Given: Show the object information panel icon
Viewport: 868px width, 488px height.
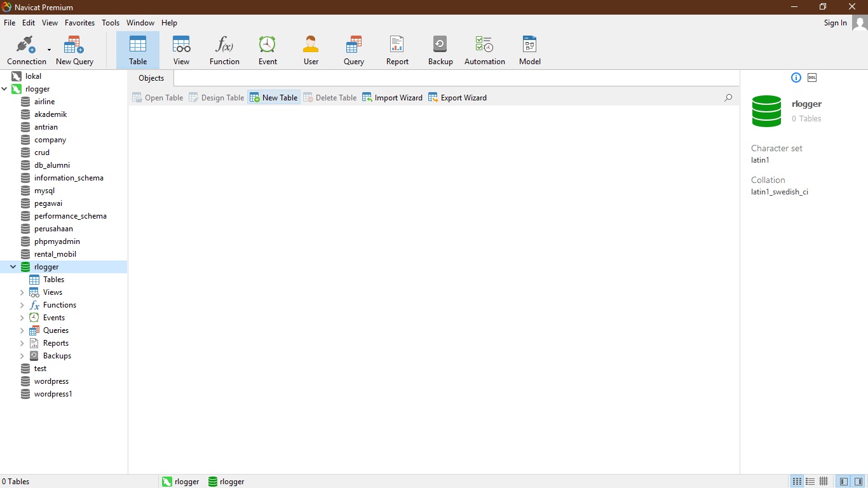Looking at the screenshot, I should pos(796,78).
